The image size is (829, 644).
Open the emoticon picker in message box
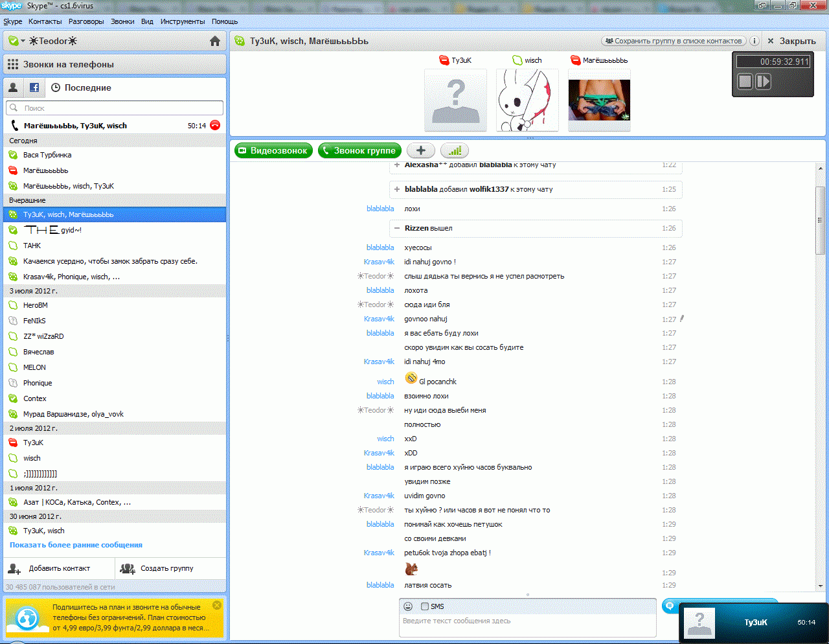pos(408,606)
